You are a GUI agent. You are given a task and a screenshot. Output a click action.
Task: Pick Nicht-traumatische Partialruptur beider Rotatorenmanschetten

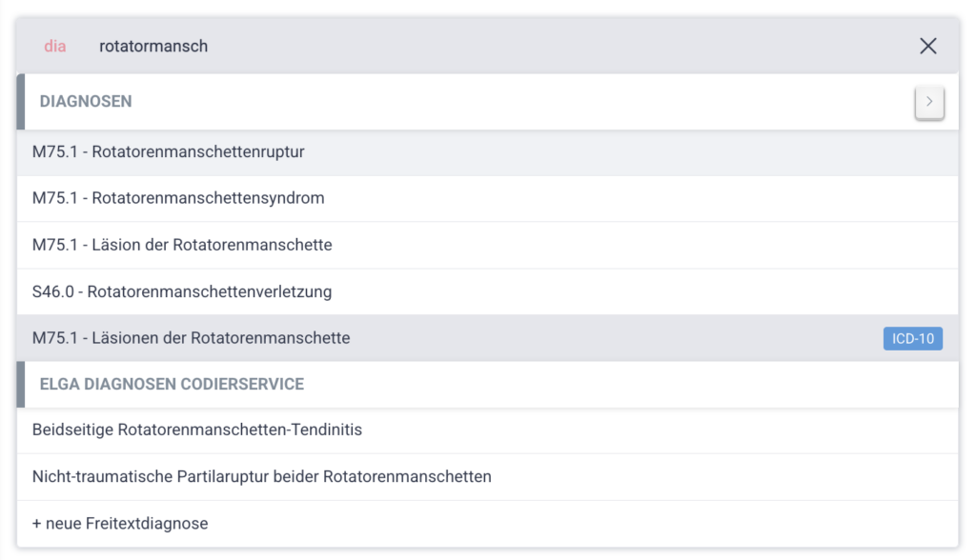[x=262, y=477]
